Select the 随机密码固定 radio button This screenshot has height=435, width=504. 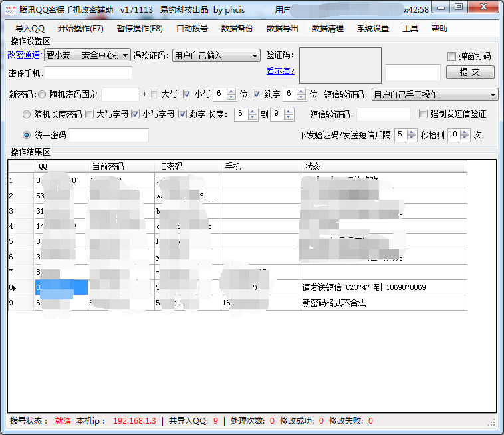[x=42, y=94]
